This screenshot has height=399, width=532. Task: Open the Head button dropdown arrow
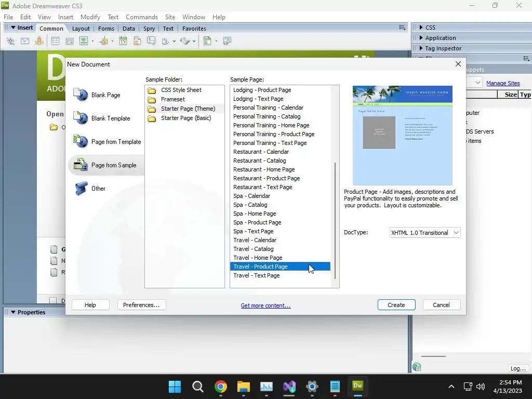pyautogui.click(x=175, y=42)
